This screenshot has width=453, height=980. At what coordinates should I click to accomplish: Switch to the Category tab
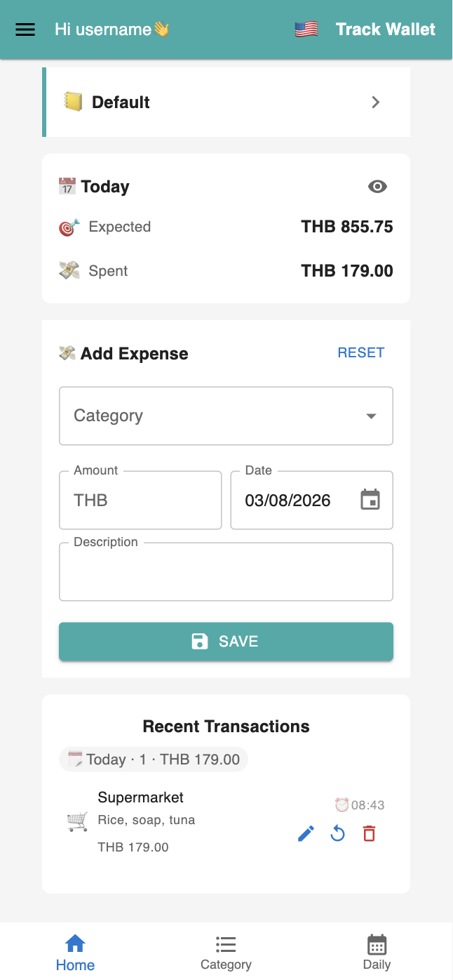pos(226,952)
